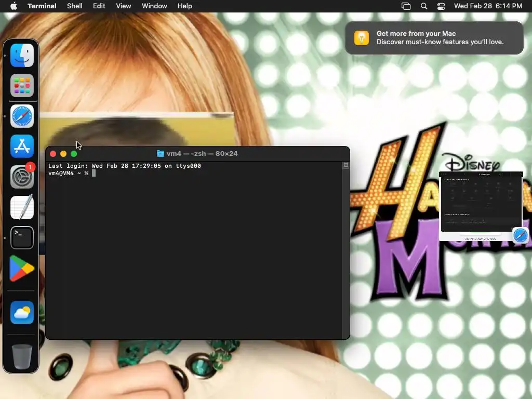The width and height of the screenshot is (532, 399).
Task: Click the Terminal title 'vm4 — -zsh — 80×24'
Action: [202, 154]
